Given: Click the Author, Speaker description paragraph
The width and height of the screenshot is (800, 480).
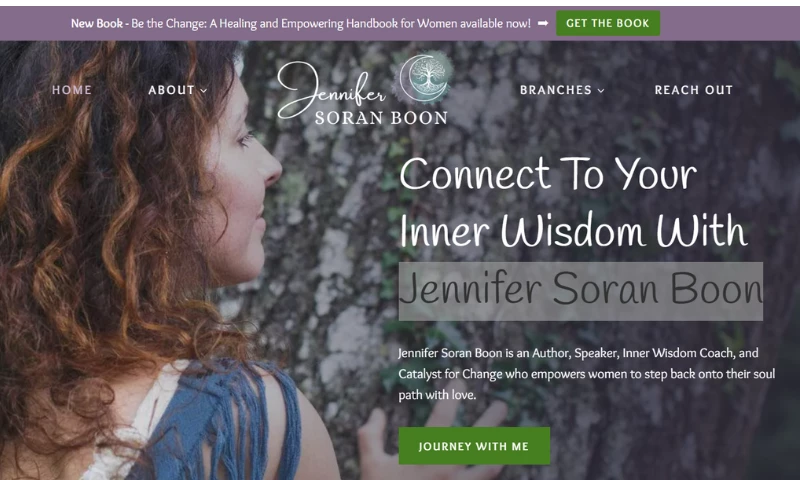Looking at the screenshot, I should [587, 374].
